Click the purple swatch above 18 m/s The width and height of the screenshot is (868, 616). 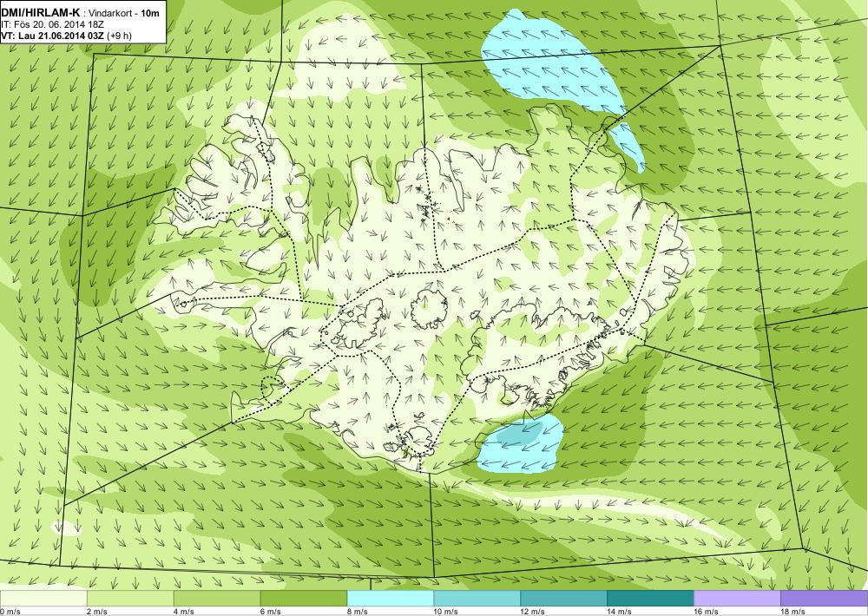pyautogui.click(x=825, y=599)
